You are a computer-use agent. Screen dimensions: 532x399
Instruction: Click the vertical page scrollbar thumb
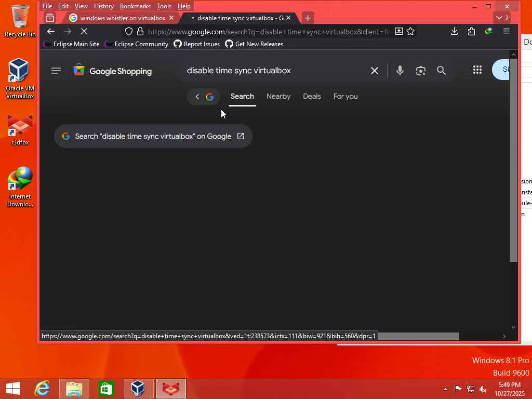click(x=514, y=160)
